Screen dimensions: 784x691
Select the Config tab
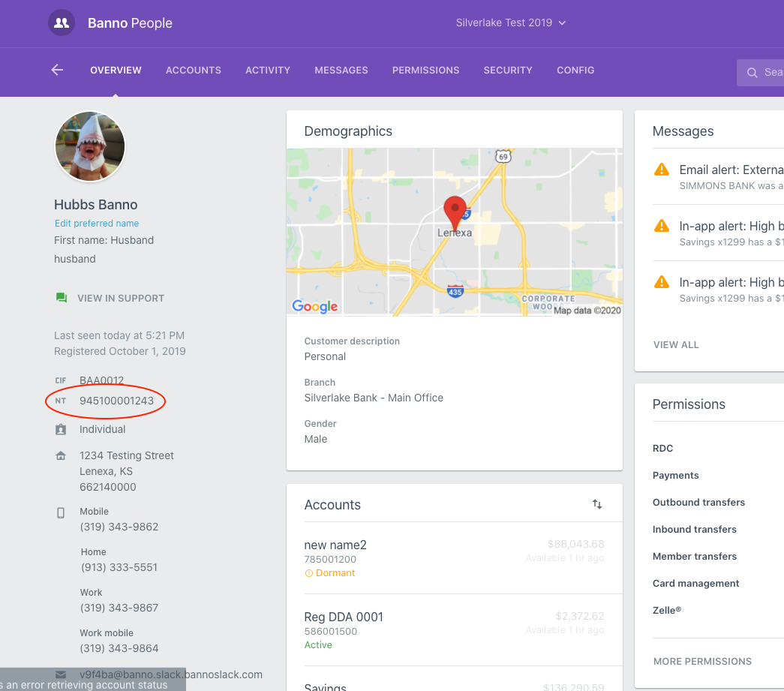575,70
